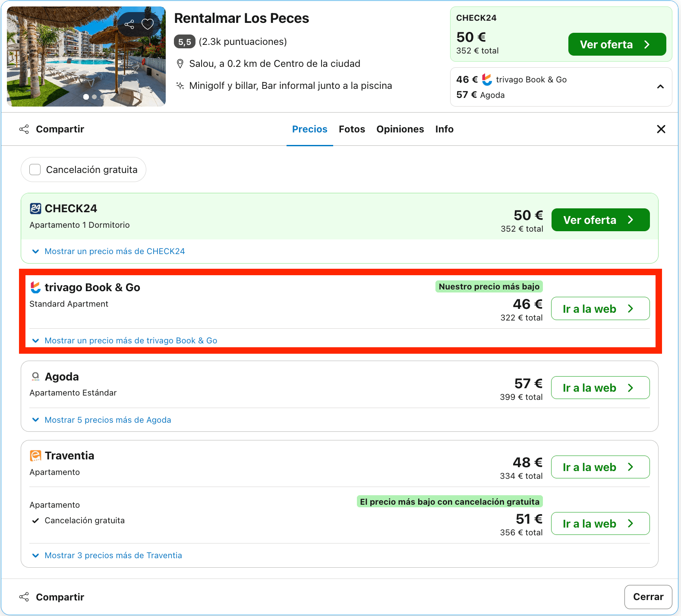Click the CHECK24 logo icon
681x616 pixels.
click(x=35, y=208)
